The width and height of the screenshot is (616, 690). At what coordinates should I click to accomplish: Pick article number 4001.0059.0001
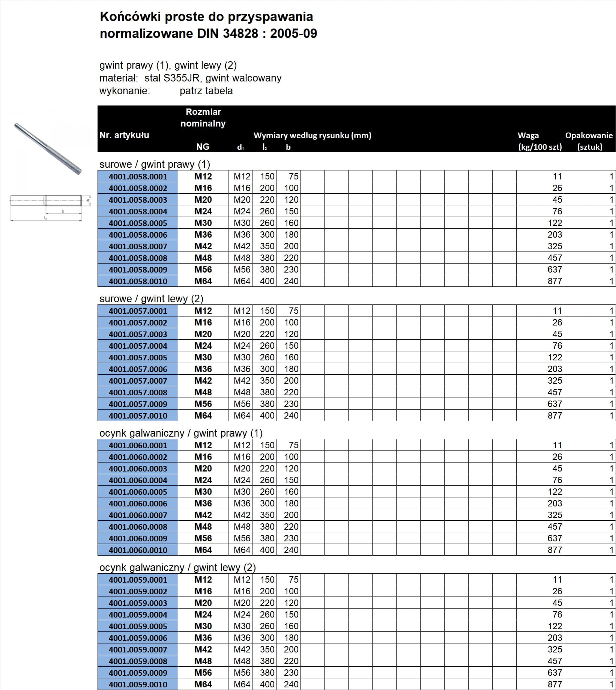pyautogui.click(x=138, y=580)
